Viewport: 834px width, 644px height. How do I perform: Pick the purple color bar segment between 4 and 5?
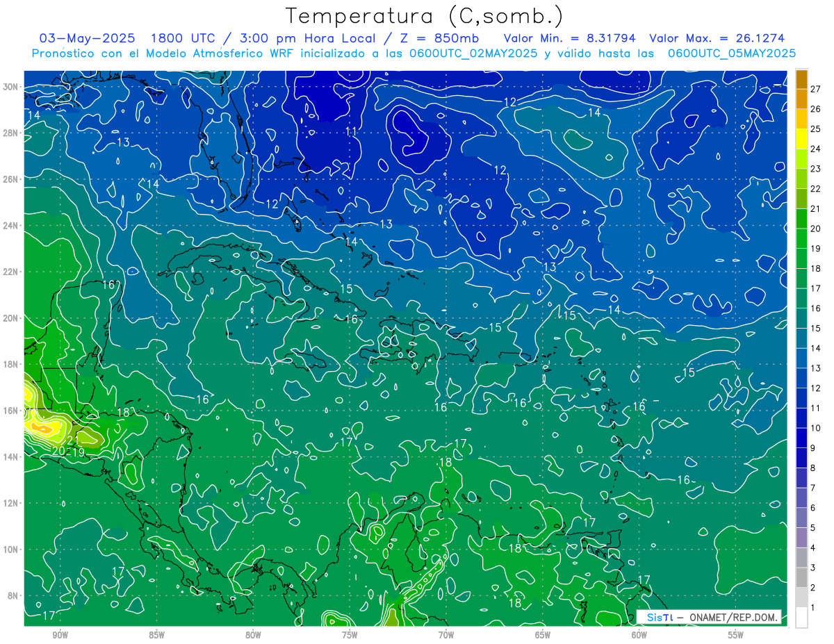[x=802, y=538]
